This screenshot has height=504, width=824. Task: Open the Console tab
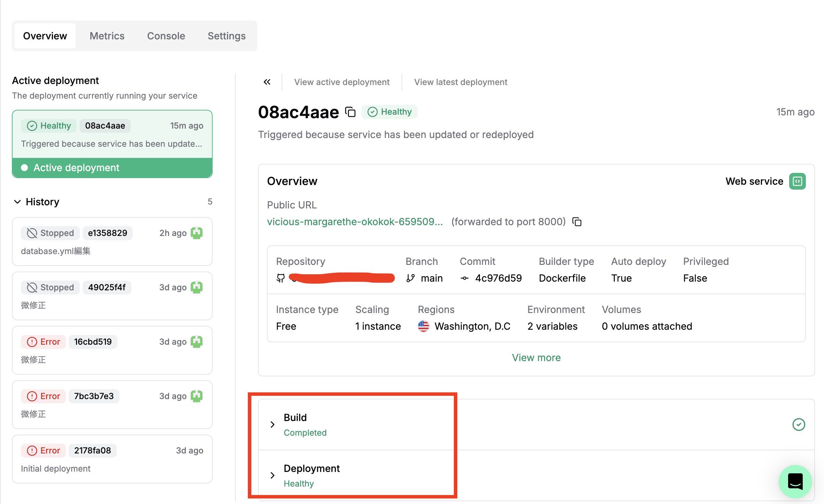[166, 36]
